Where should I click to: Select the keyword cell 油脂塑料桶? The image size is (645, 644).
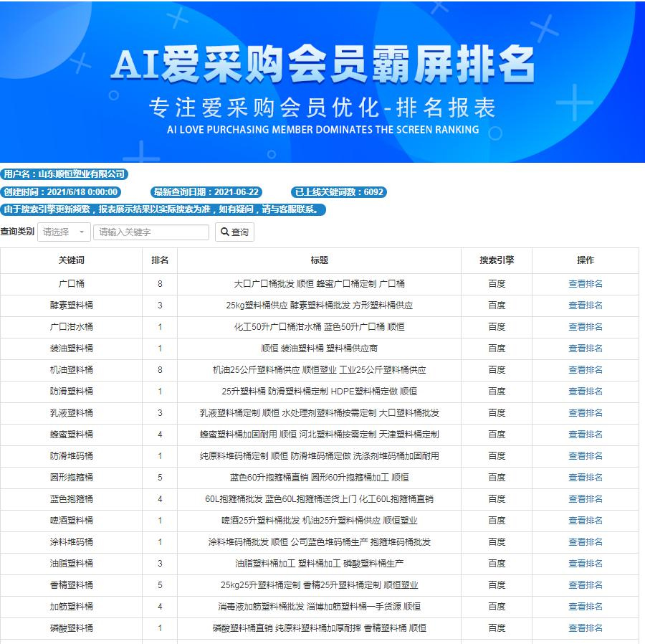click(x=71, y=564)
